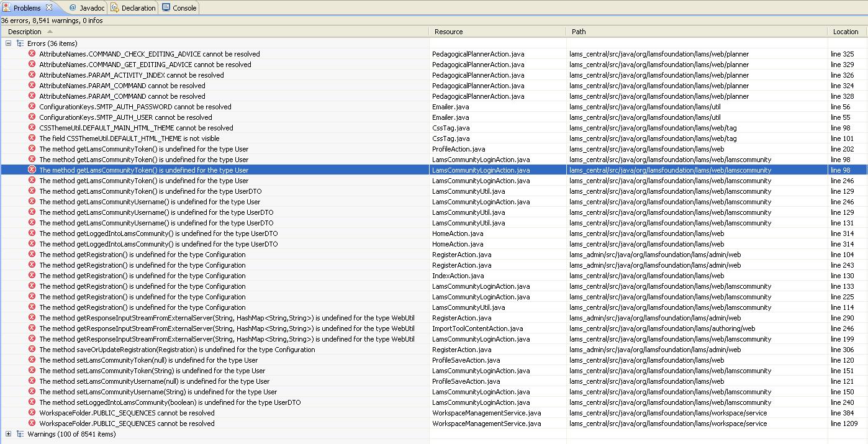Click the Errors group category icon
The image size is (868, 444).
tap(20, 43)
